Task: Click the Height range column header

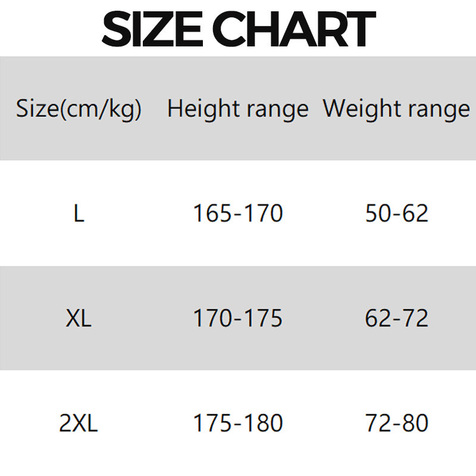Action: 238,109
